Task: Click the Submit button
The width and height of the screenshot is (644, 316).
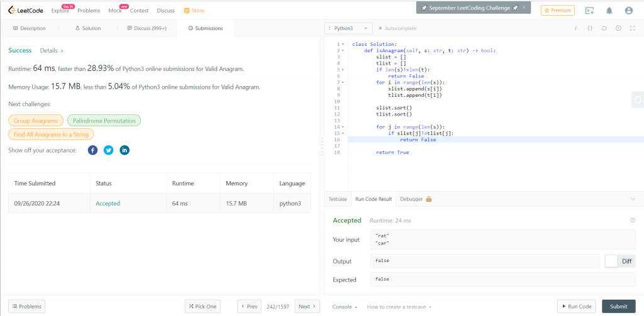Action: tap(618, 307)
